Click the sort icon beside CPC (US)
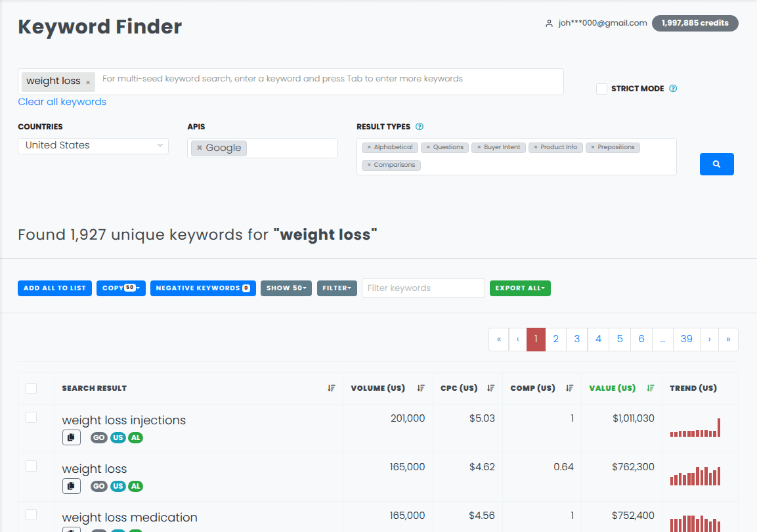The image size is (757, 532). [x=491, y=388]
